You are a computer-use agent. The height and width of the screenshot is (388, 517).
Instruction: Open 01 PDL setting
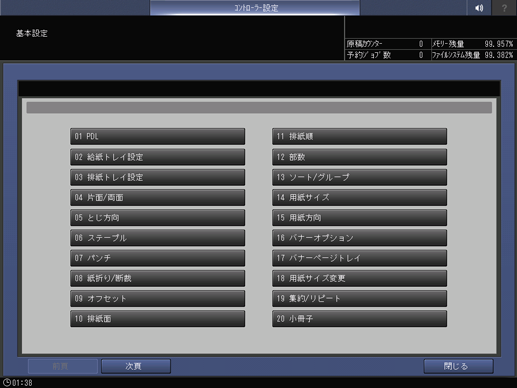point(158,136)
